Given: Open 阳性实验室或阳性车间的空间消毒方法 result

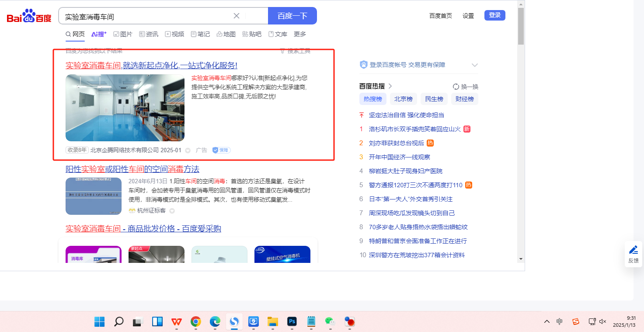Looking at the screenshot, I should (x=132, y=169).
